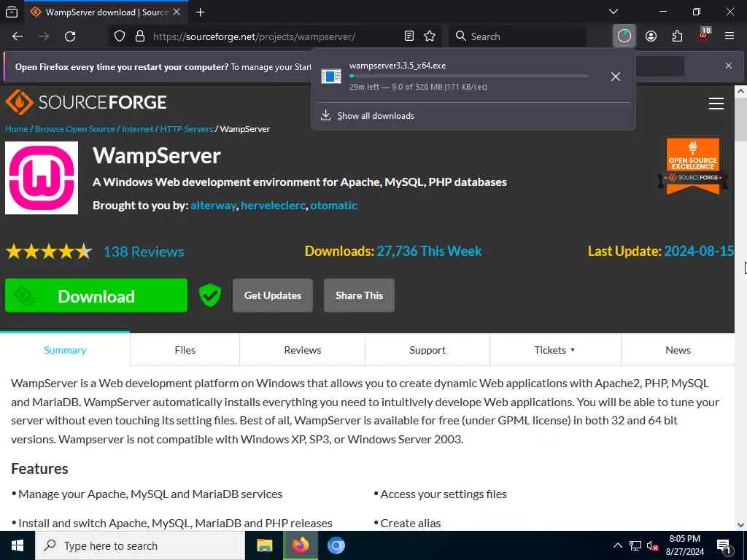Click the Show all downloads link
747x560 pixels.
[x=376, y=116]
